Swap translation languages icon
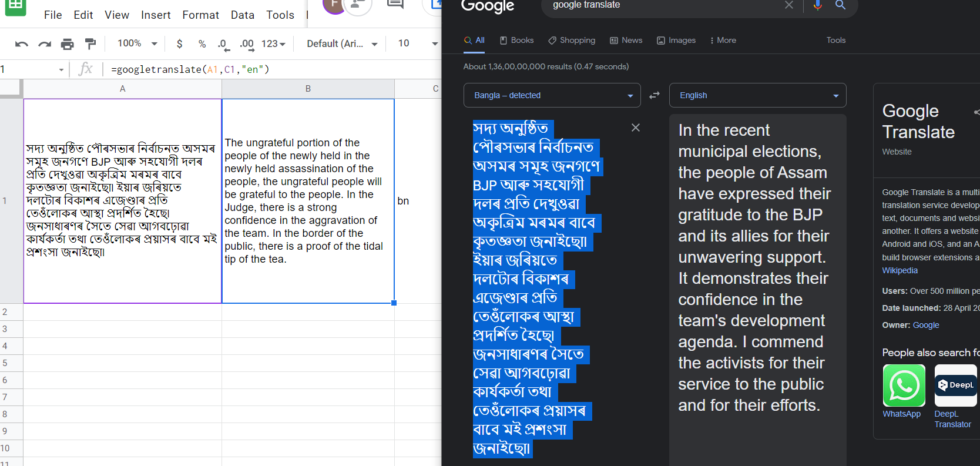 tap(655, 95)
